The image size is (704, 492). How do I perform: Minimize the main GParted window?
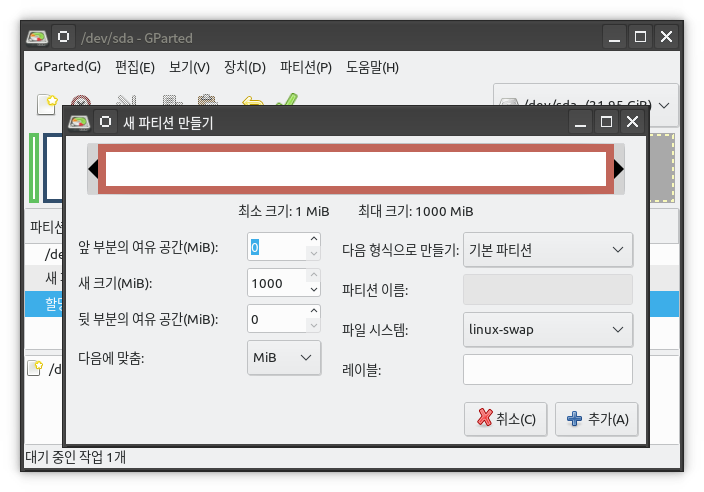click(615, 37)
